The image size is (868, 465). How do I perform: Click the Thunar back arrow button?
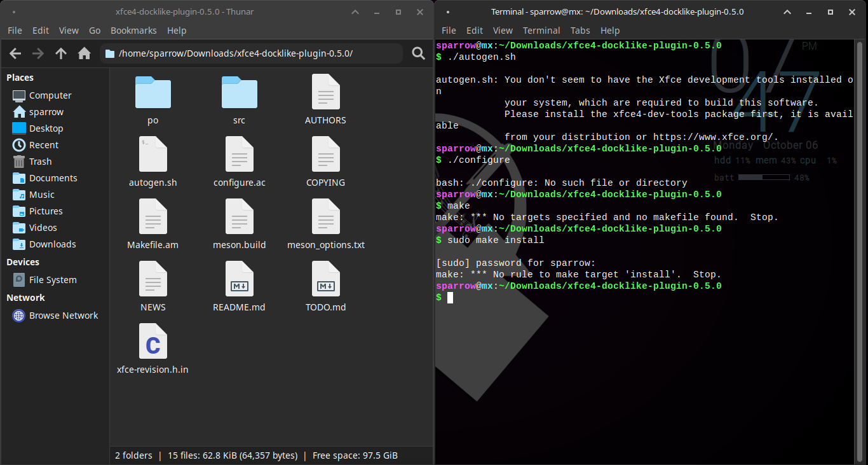(15, 53)
